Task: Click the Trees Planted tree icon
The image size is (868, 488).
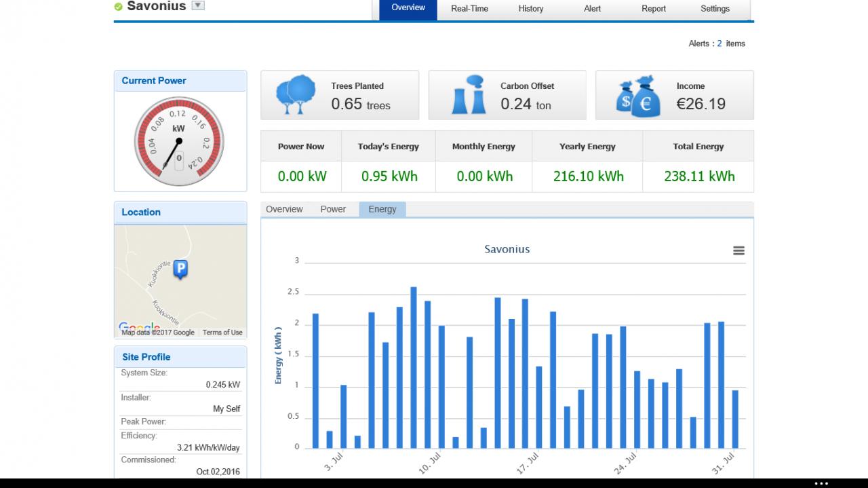Action: click(x=296, y=95)
